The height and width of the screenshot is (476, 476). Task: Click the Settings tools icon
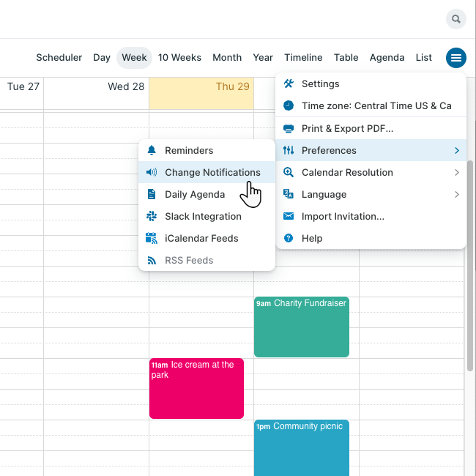click(x=289, y=83)
